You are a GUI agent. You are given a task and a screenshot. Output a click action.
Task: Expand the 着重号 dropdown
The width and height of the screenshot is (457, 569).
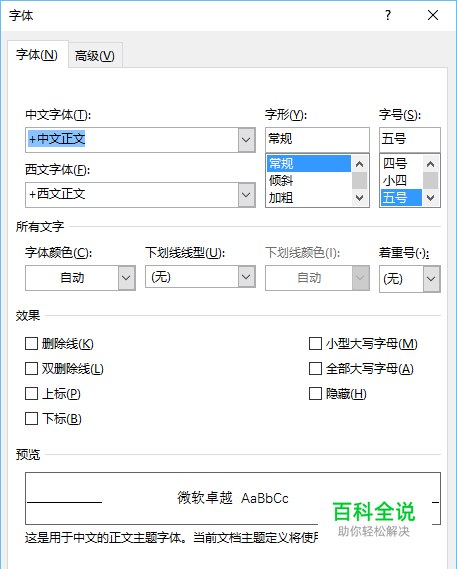pyautogui.click(x=431, y=279)
